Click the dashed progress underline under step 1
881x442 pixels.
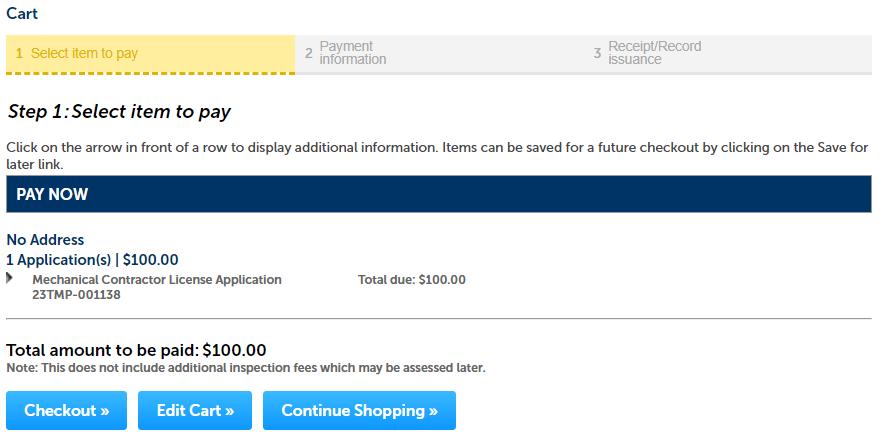pyautogui.click(x=150, y=73)
